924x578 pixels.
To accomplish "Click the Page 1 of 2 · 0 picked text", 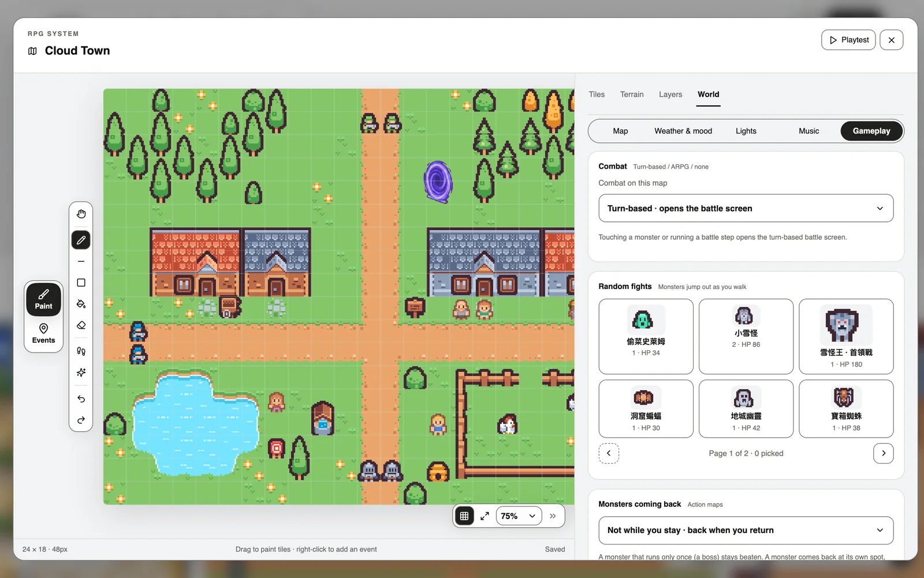I will [x=746, y=453].
